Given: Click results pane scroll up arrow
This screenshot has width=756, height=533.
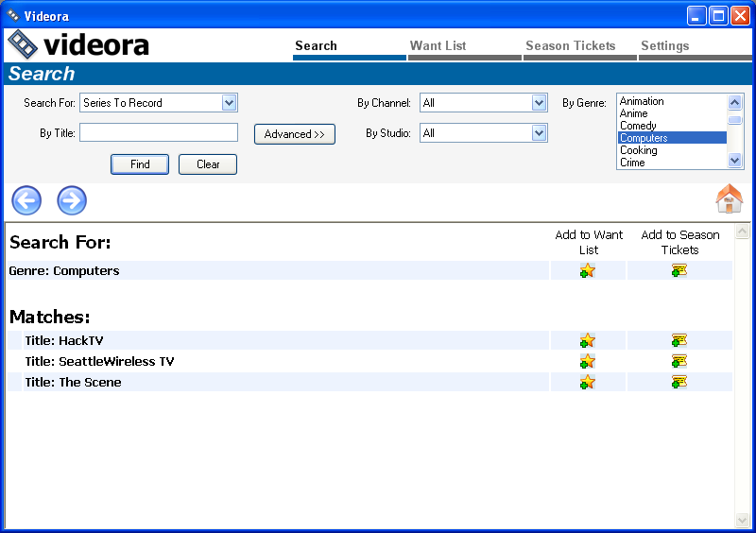Looking at the screenshot, I should click(x=742, y=232).
